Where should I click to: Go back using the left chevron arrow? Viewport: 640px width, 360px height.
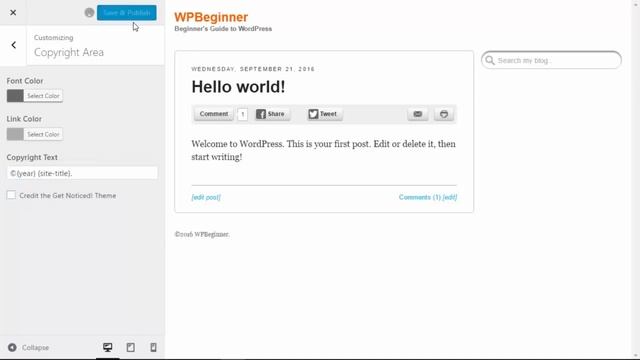click(13, 45)
